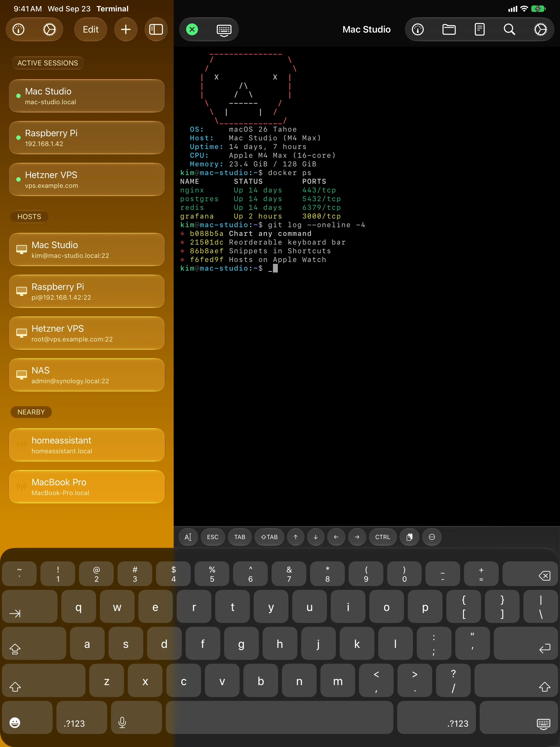Switch to numbers with left .?123 key
The width and height of the screenshot is (560, 747).
pyautogui.click(x=82, y=718)
